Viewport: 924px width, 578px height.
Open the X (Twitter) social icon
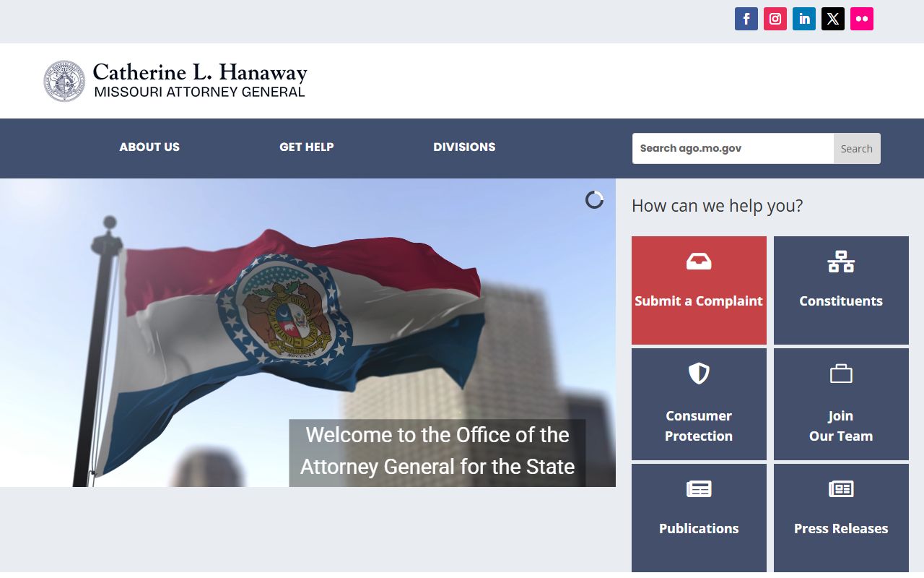pyautogui.click(x=833, y=19)
